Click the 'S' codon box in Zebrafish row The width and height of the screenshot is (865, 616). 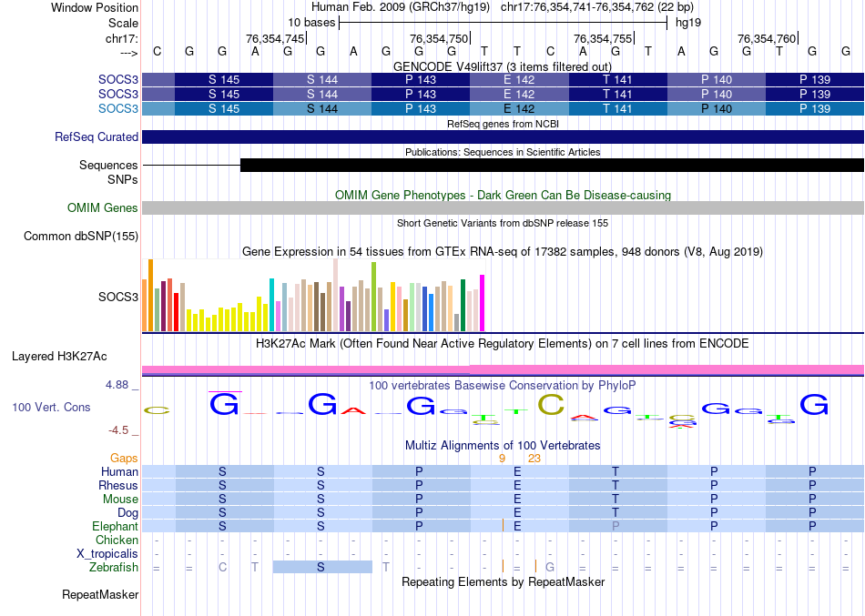click(322, 567)
